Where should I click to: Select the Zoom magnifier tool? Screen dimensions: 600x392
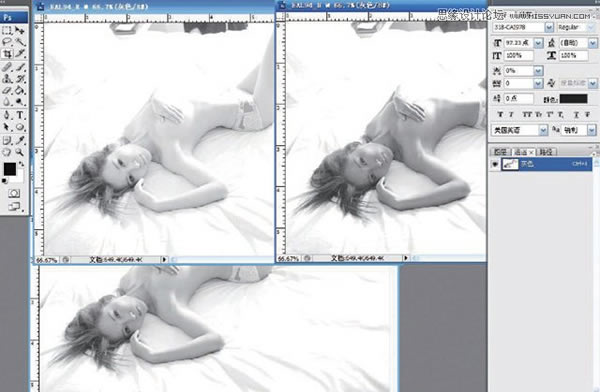(x=20, y=152)
